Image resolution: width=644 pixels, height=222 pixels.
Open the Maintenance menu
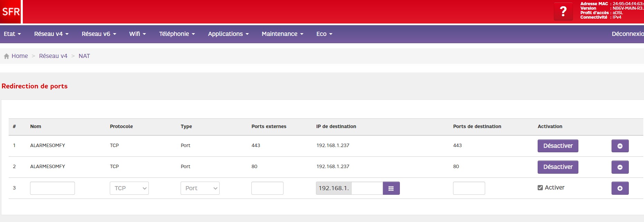(282, 34)
